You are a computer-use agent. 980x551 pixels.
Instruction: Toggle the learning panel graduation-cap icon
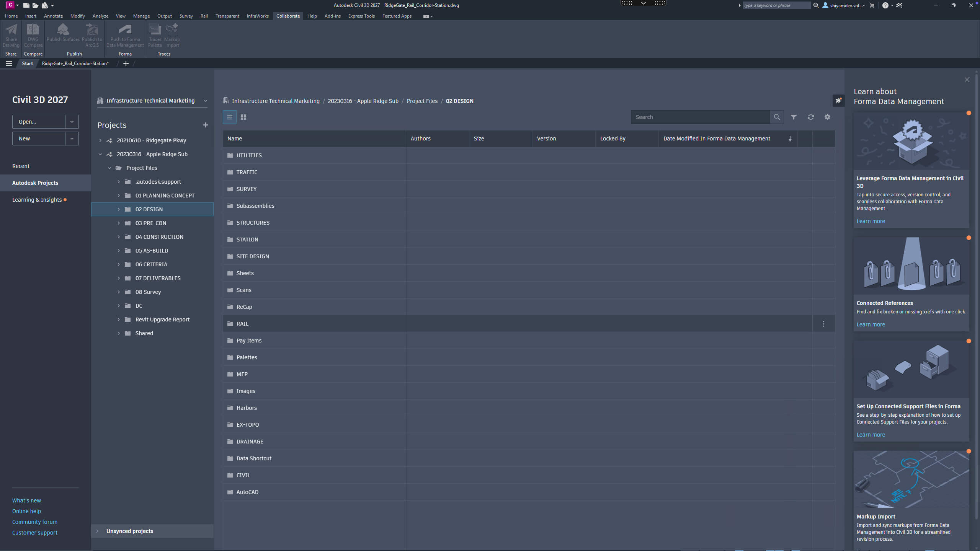pyautogui.click(x=839, y=101)
